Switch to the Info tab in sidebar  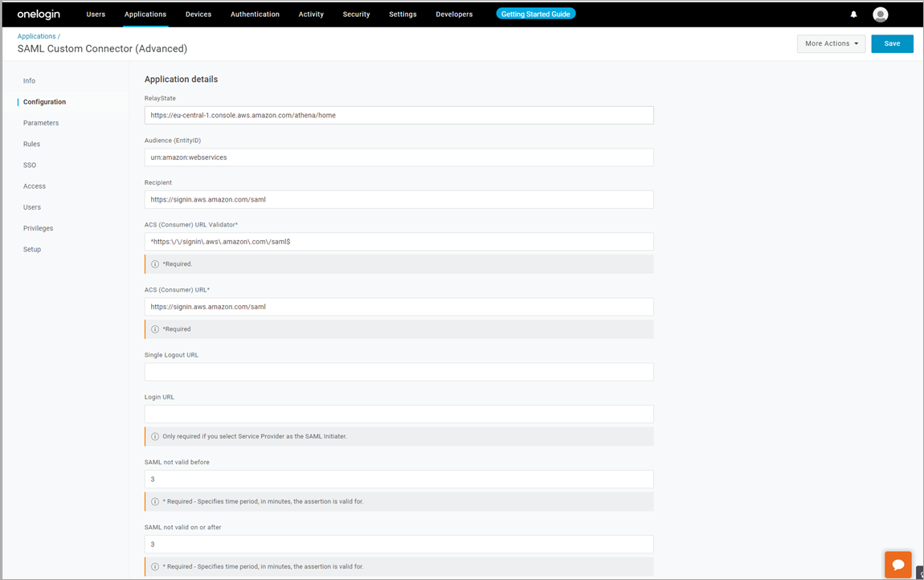click(x=30, y=81)
